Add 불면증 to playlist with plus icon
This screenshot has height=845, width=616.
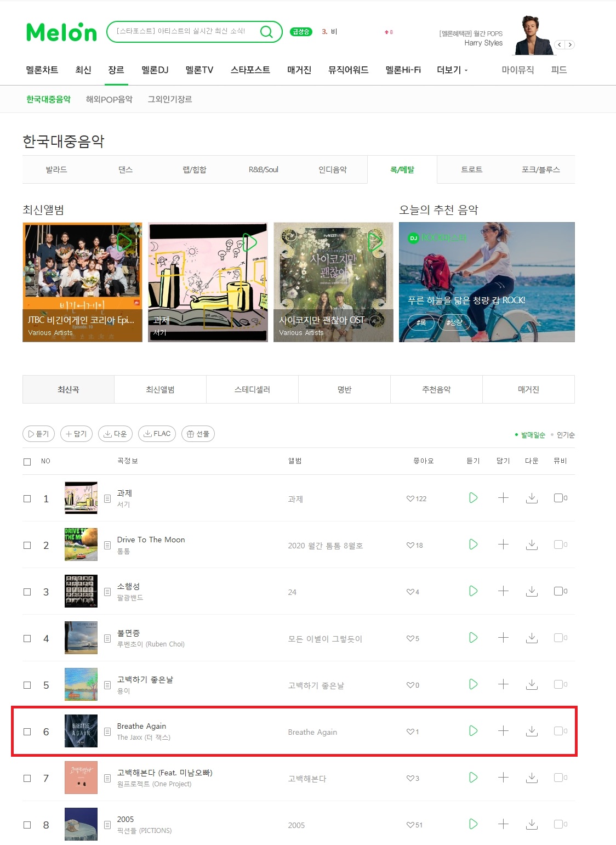(503, 638)
